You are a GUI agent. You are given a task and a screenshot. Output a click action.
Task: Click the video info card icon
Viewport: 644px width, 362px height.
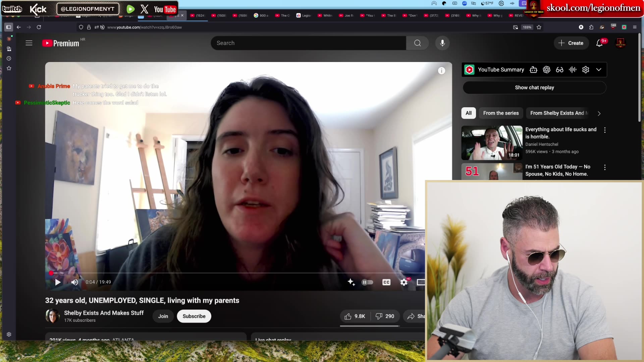click(441, 71)
